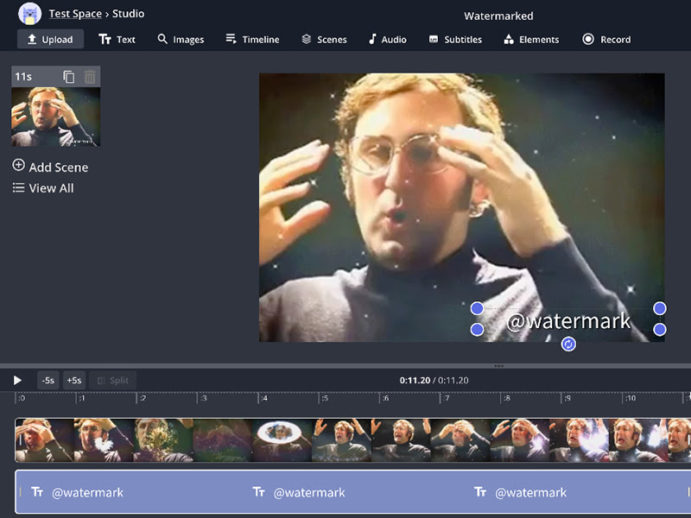Image resolution: width=691 pixels, height=518 pixels.
Task: Open the Timeline menu
Action: point(252,39)
